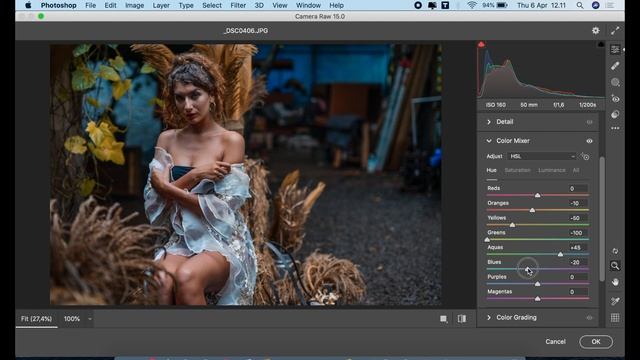Select the Zoom tool in sidebar

click(615, 266)
